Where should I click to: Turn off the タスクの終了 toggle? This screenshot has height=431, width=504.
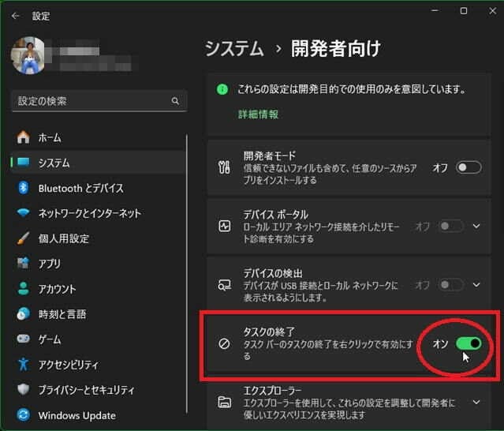point(468,344)
